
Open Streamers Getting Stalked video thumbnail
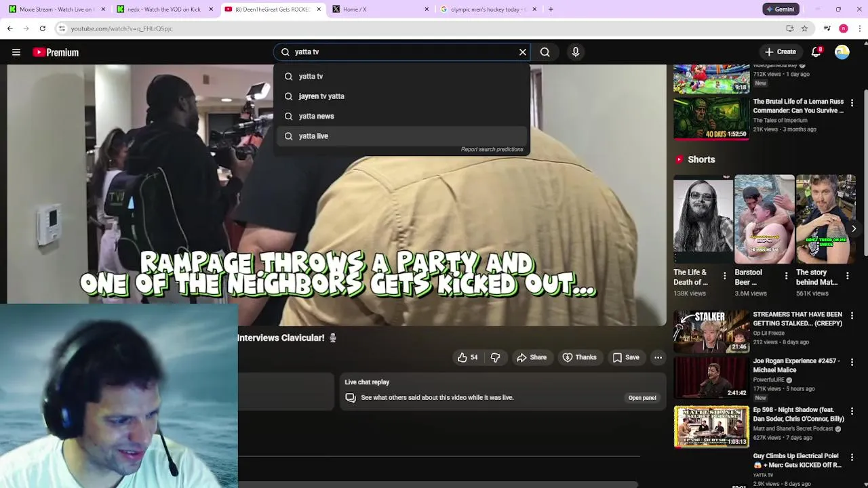[711, 331]
